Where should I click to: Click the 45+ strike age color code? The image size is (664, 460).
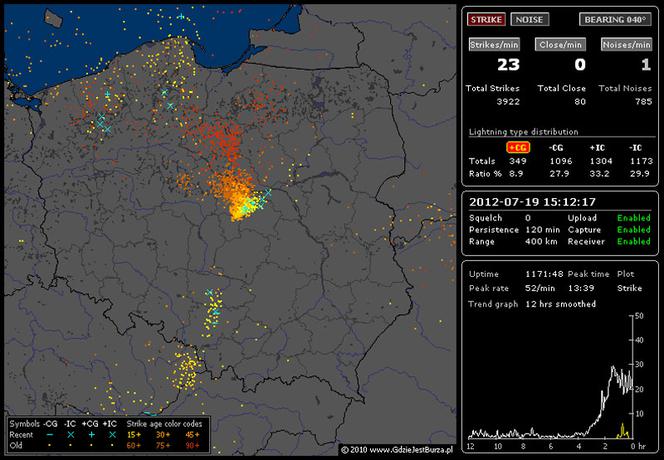click(192, 435)
